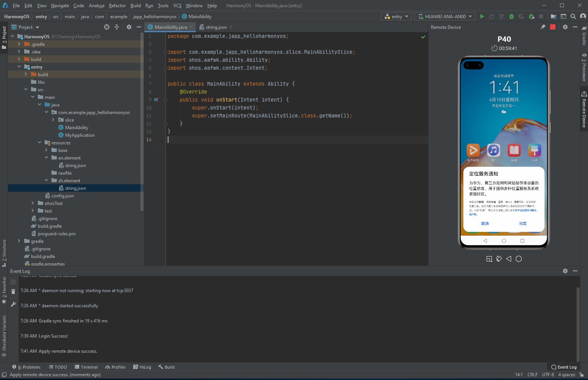Open the Refactor menu
The width and height of the screenshot is (588, 380).
coord(117,6)
